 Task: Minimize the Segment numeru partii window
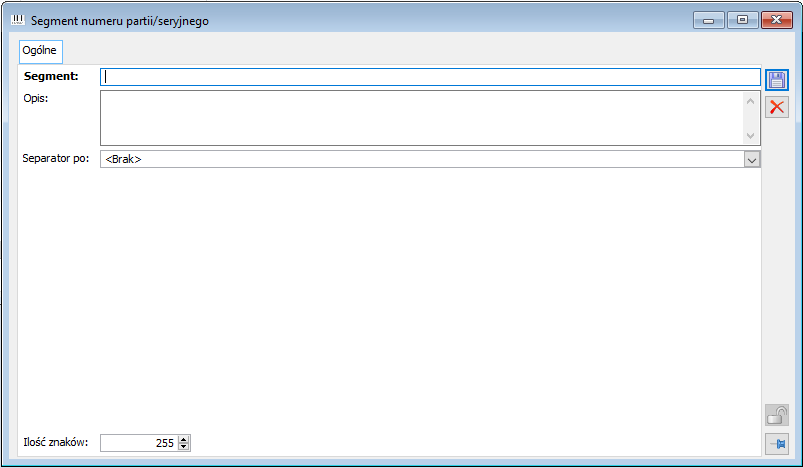point(708,20)
